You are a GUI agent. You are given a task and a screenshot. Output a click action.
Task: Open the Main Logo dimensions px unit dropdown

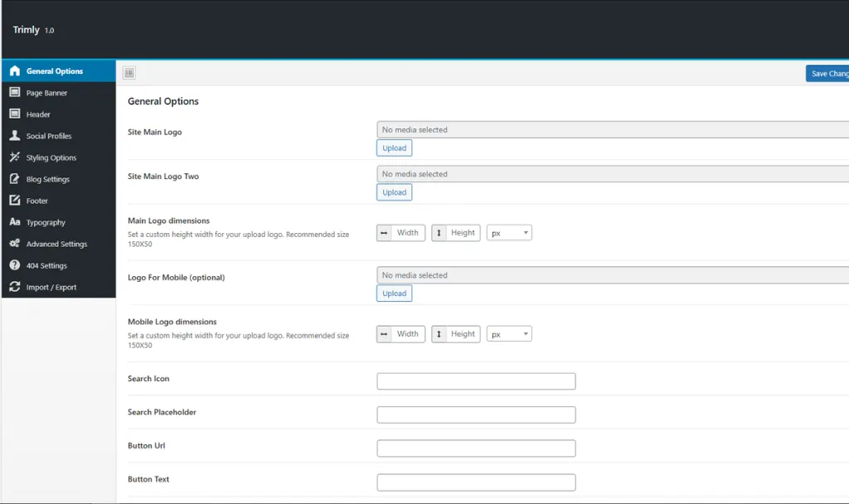pos(509,233)
